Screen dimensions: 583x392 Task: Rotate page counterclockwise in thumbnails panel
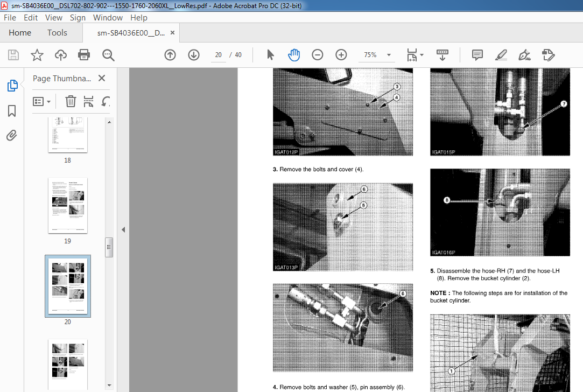coord(106,101)
